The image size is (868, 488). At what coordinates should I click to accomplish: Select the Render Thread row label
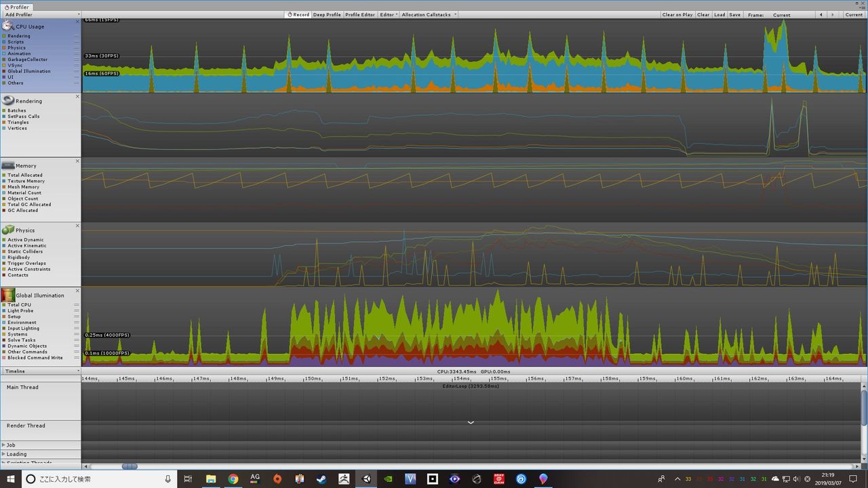click(x=26, y=426)
